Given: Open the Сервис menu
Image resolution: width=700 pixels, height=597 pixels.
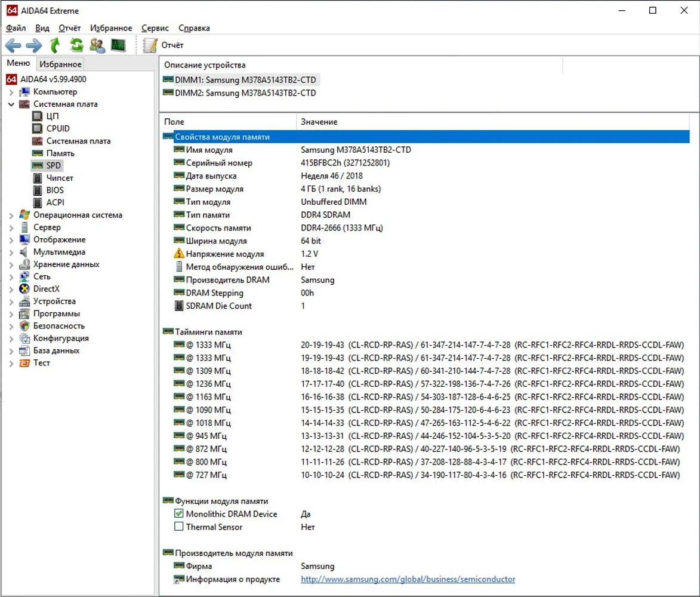Looking at the screenshot, I should (x=155, y=28).
